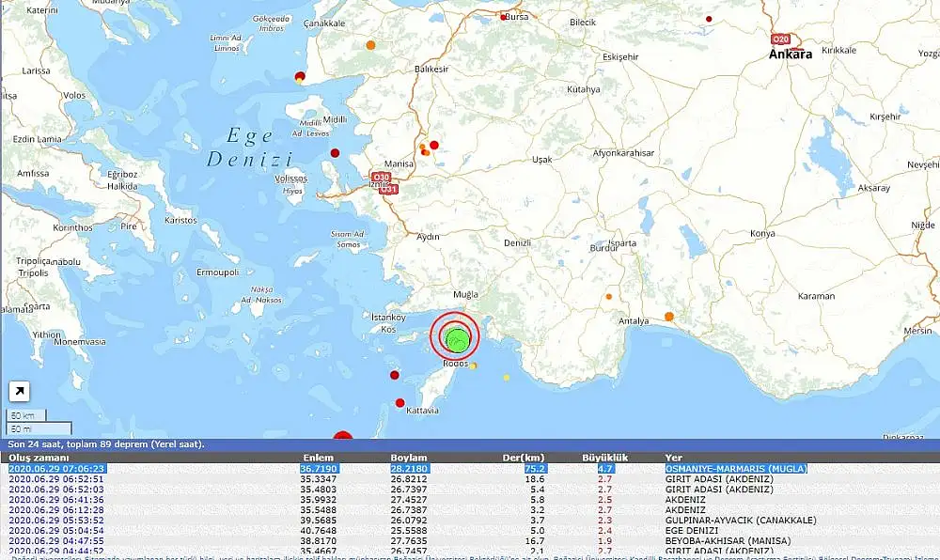940x560 pixels.
Task: Click the Konya city label on the map
Action: click(762, 234)
